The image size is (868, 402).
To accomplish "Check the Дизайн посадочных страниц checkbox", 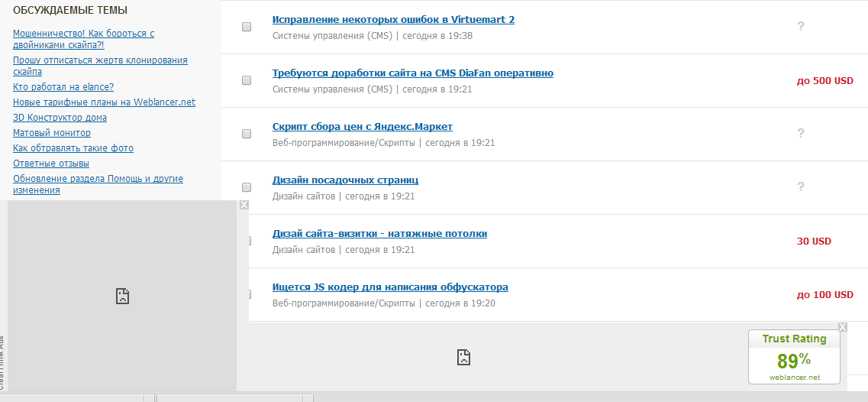I will [247, 187].
